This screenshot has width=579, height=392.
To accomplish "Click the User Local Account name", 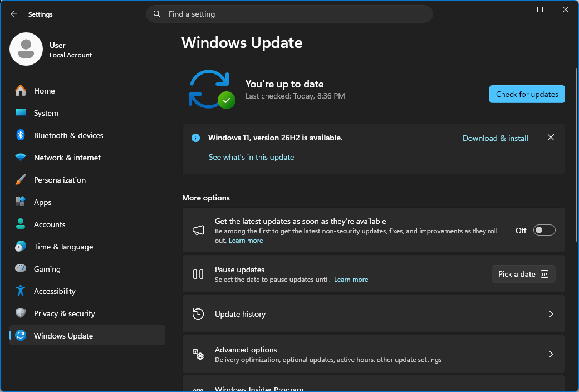I will 71,50.
